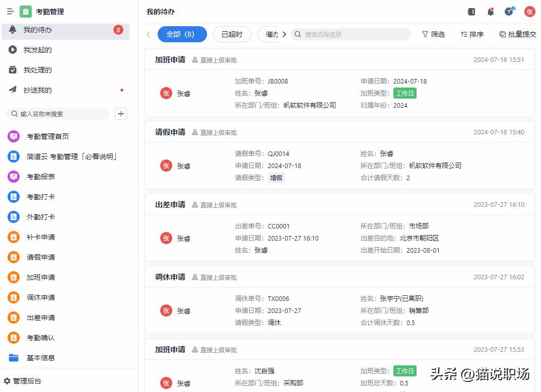This screenshot has width=541, height=392.
Task: Click the plus button beside sidebar search
Action: [x=121, y=114]
